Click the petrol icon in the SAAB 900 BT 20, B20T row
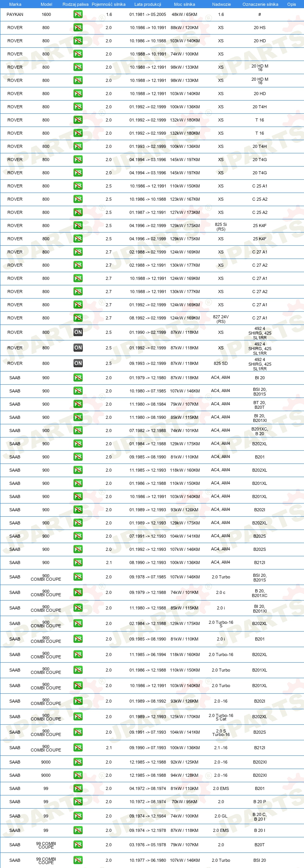 [78, 404]
